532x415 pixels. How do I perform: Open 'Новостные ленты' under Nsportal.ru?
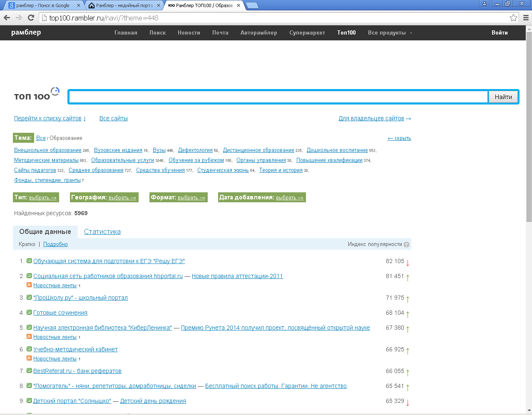(x=55, y=286)
